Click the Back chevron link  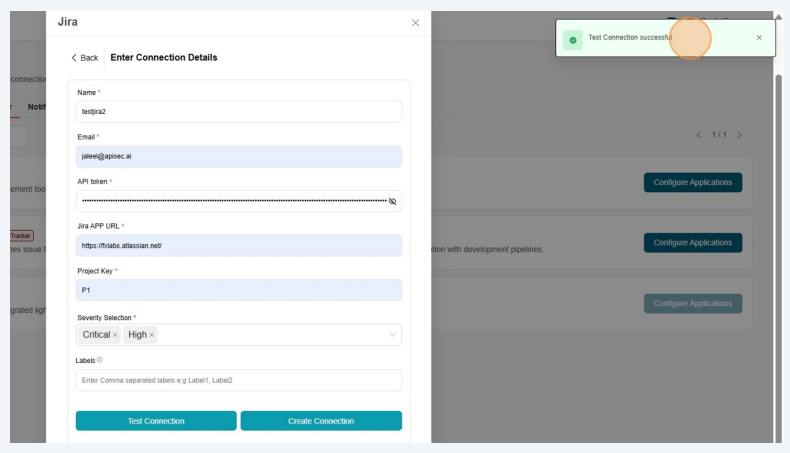[84, 58]
